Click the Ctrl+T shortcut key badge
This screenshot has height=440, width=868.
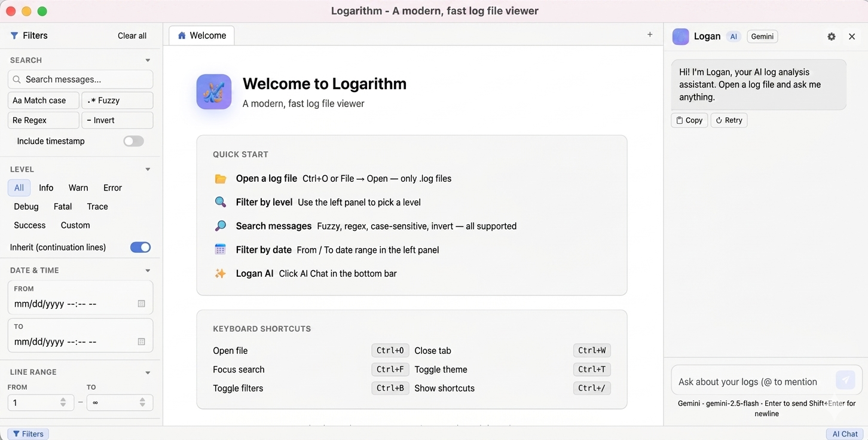(592, 369)
